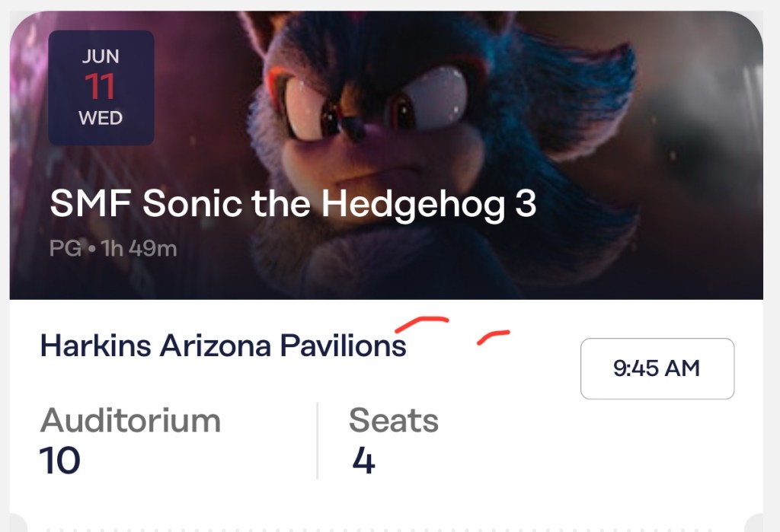The height and width of the screenshot is (532, 780).
Task: Tap the PG rating text
Action: 65,248
